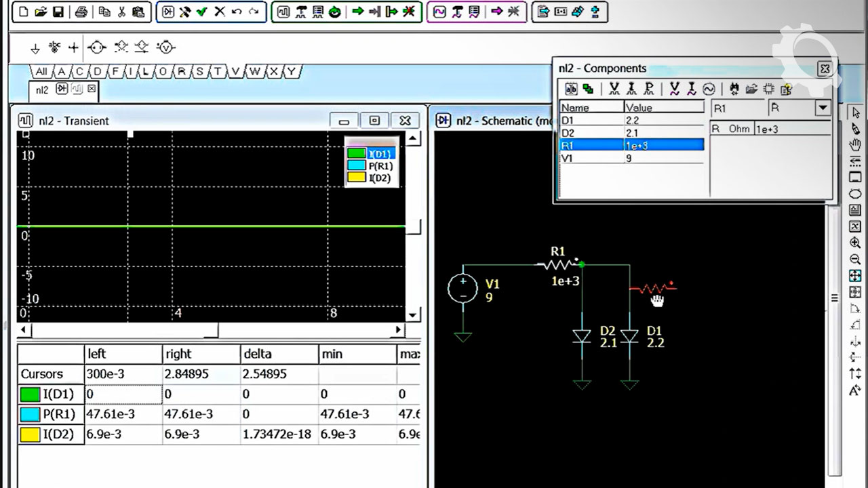Select the hand pan tool
Image resolution: width=868 pixels, height=488 pixels.
[855, 145]
